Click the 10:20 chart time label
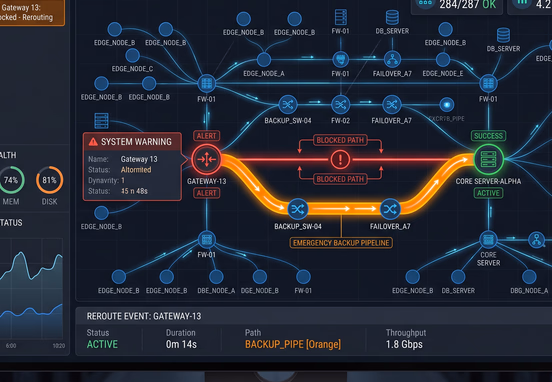 click(59, 346)
